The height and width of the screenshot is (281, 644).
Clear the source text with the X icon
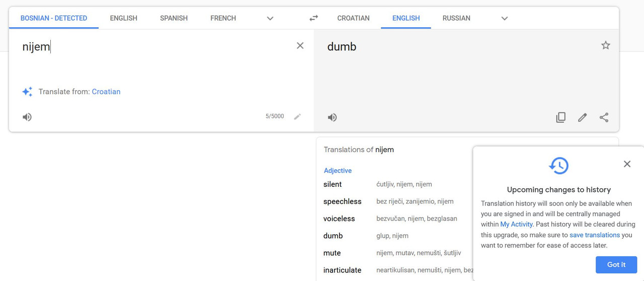point(300,46)
